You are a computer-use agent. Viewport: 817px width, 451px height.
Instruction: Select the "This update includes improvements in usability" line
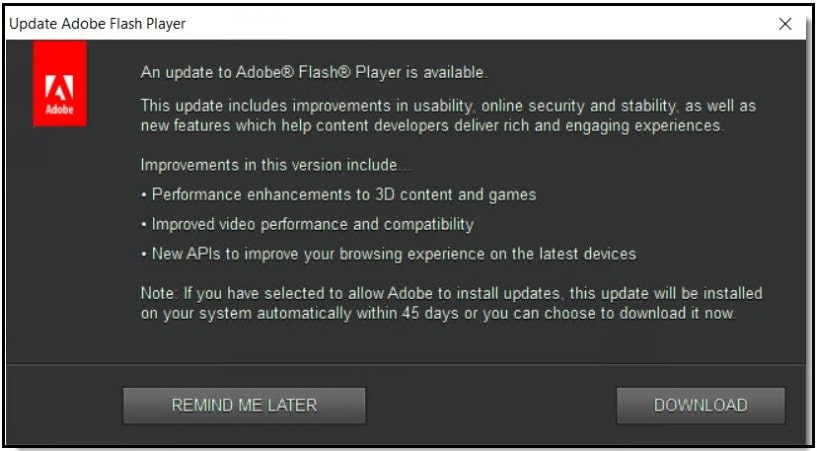(448, 106)
